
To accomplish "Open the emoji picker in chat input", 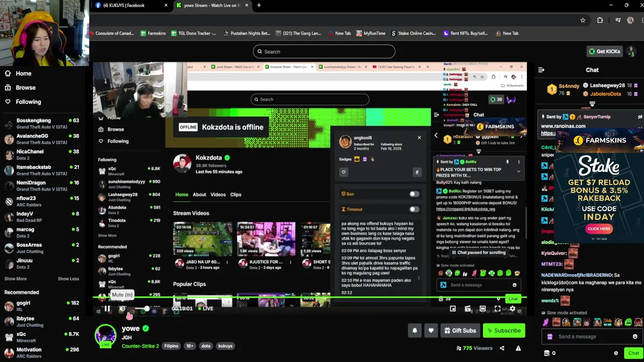I will [635, 336].
